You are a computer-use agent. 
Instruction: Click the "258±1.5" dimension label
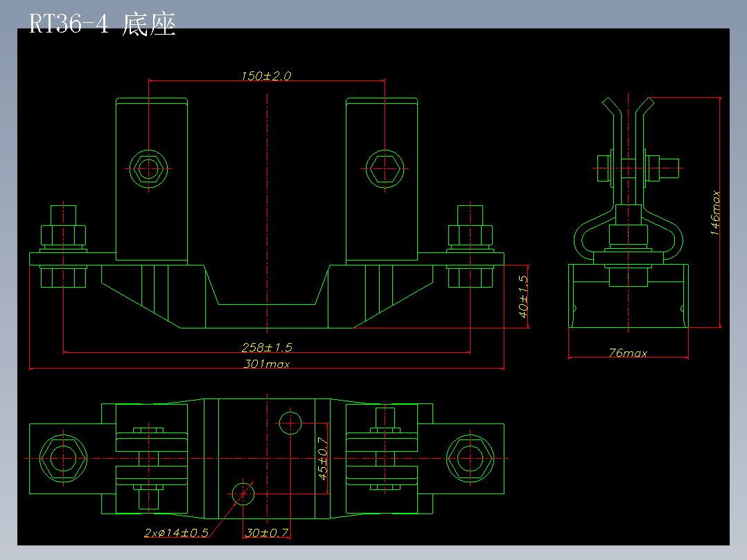coord(267,347)
